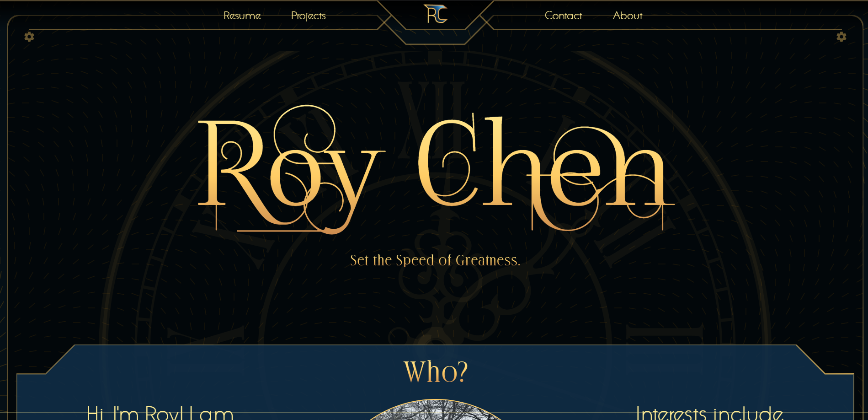Viewport: 868px width, 420px height.
Task: Open the Resume page
Action: (242, 16)
